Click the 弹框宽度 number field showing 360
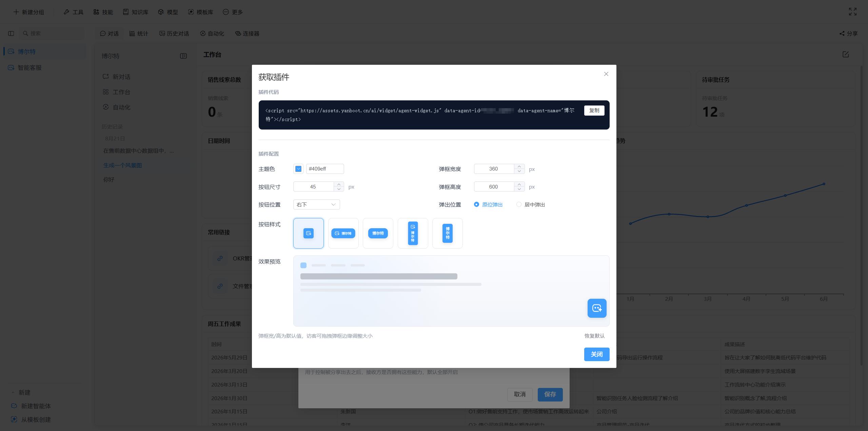This screenshot has width=868, height=431. click(494, 169)
